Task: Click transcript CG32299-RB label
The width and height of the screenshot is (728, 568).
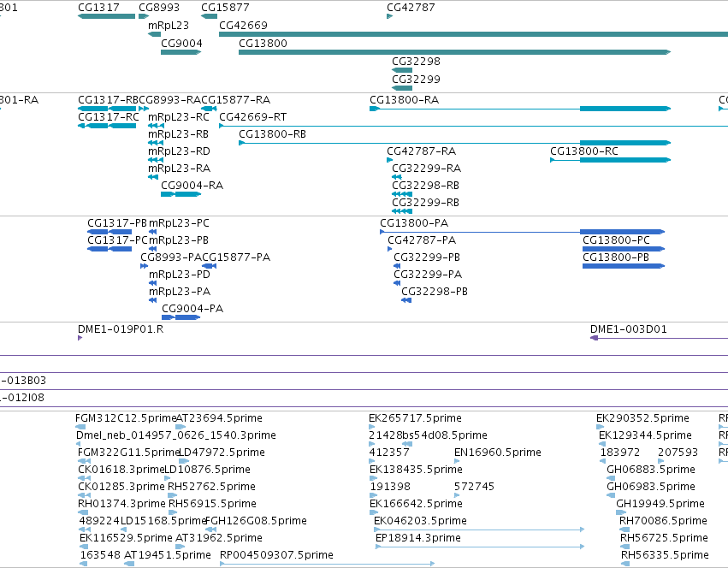Action: point(425,203)
